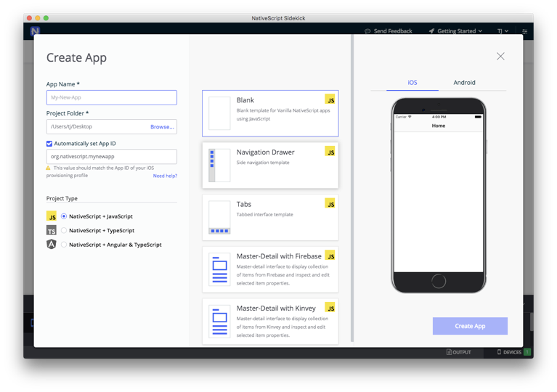Click the Home title in phone preview

[439, 126]
